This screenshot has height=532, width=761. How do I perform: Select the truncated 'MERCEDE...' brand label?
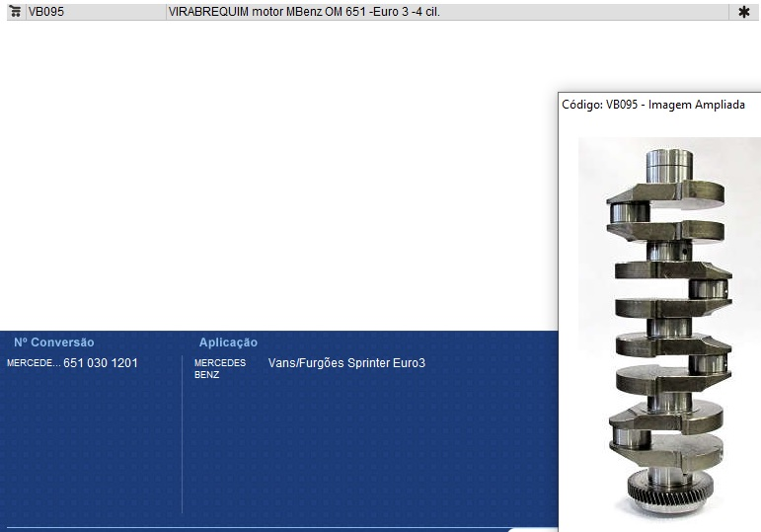(x=34, y=363)
